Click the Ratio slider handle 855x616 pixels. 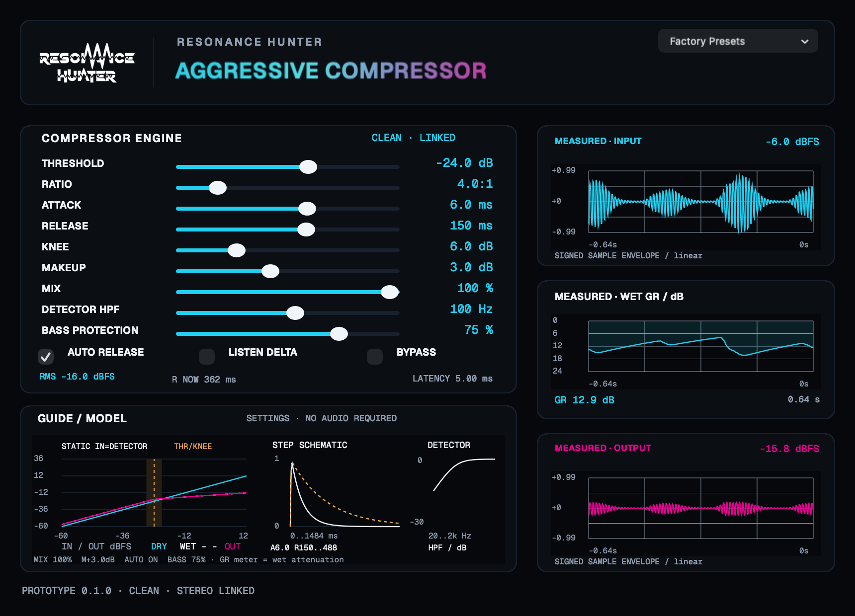(218, 188)
